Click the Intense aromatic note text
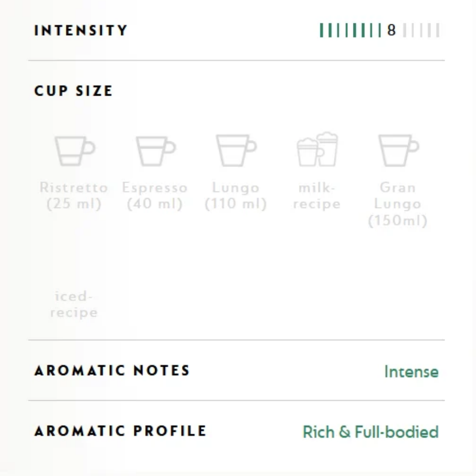 click(x=411, y=371)
